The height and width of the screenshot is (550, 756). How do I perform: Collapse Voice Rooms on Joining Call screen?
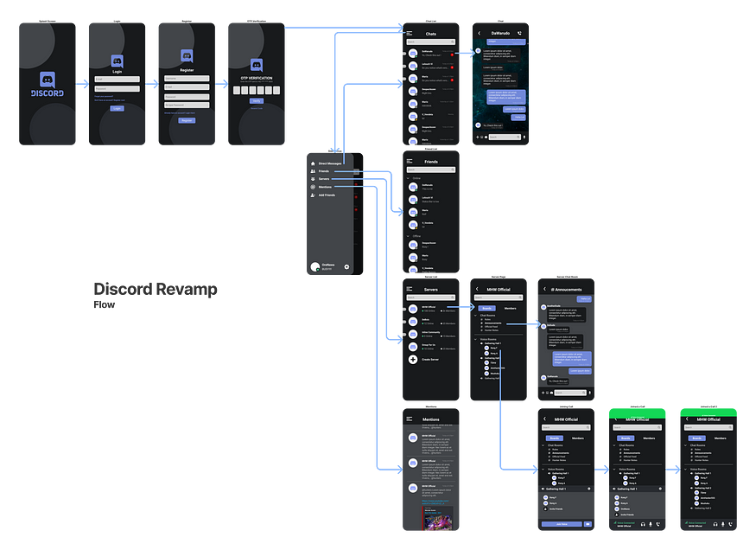(543, 470)
